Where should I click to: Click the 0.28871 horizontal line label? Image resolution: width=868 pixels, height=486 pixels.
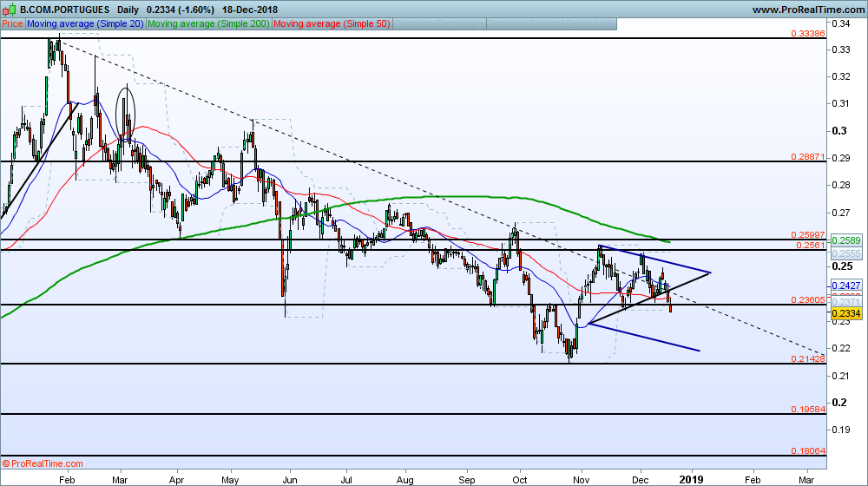coord(808,157)
